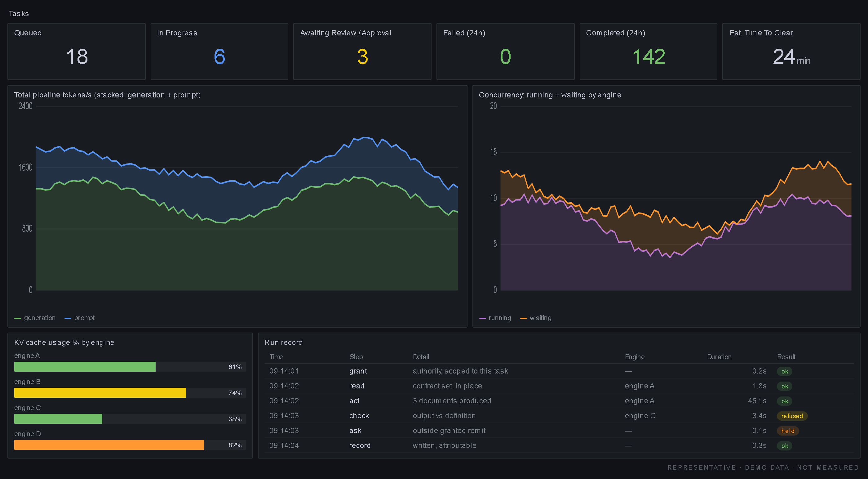Click the ok badge in the grant row
This screenshot has height=479, width=868.
point(784,371)
